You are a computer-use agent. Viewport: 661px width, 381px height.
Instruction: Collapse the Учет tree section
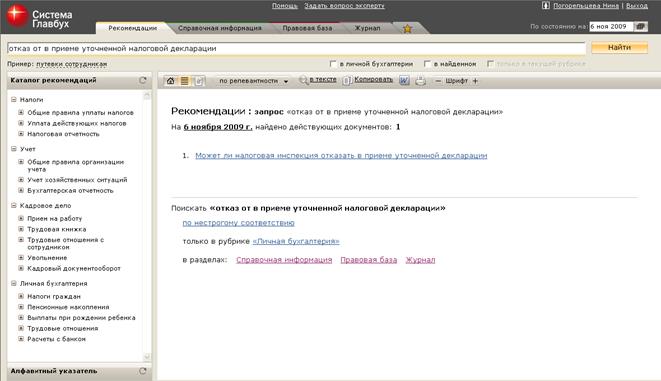click(x=13, y=149)
